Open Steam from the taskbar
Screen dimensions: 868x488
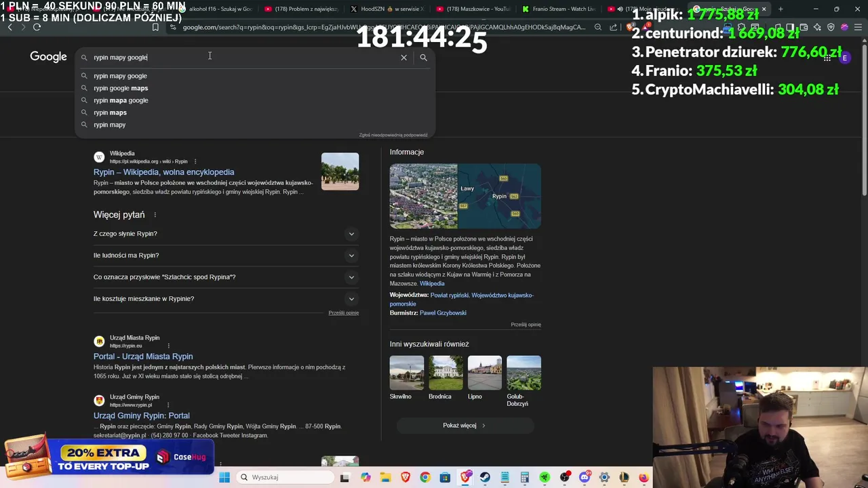coord(485,477)
